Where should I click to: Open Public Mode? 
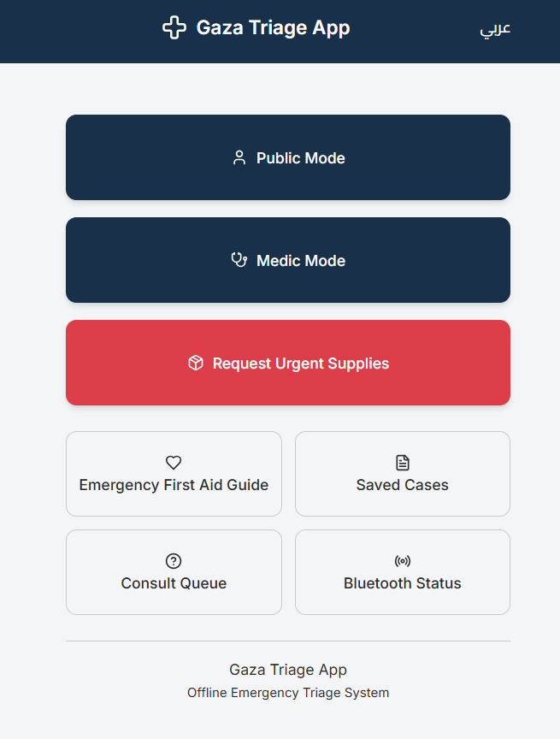(288, 157)
